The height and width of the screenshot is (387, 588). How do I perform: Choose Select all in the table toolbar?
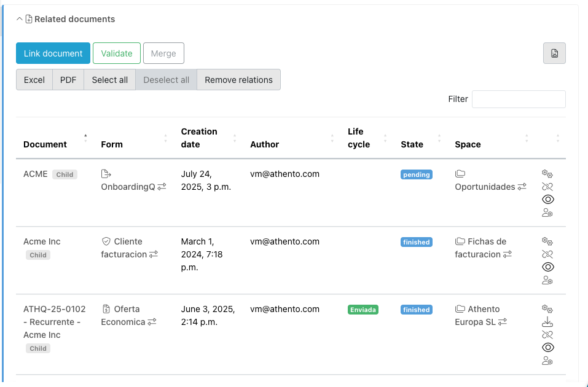coord(110,80)
